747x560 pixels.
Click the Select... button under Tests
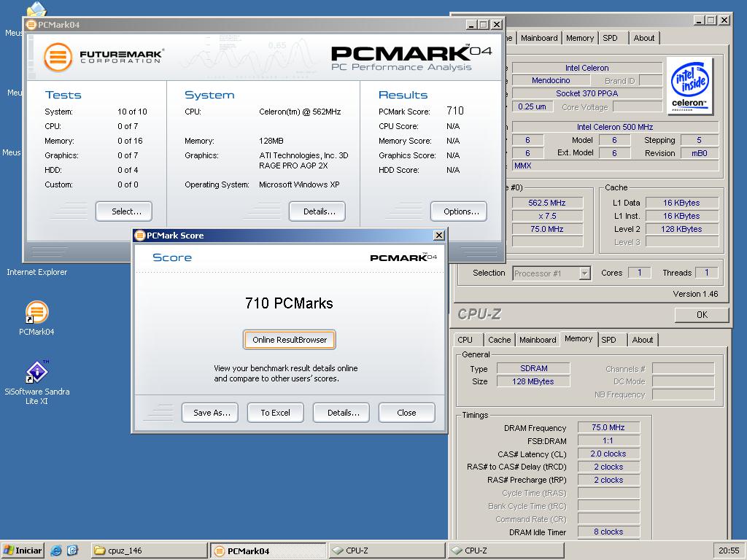tap(124, 211)
